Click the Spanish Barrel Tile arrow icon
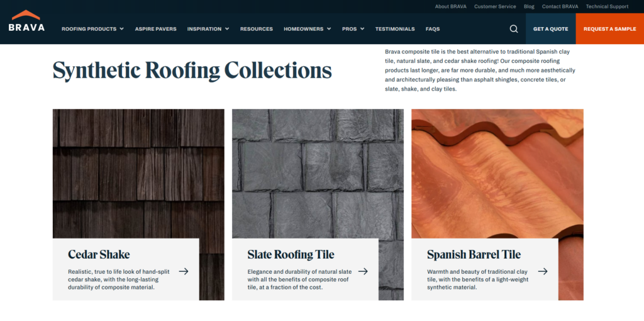Viewport: 644px width, 321px height. [x=543, y=271]
